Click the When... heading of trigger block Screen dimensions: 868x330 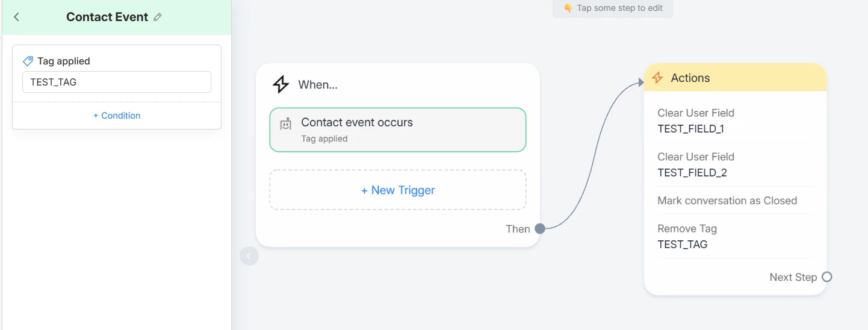pyautogui.click(x=318, y=85)
